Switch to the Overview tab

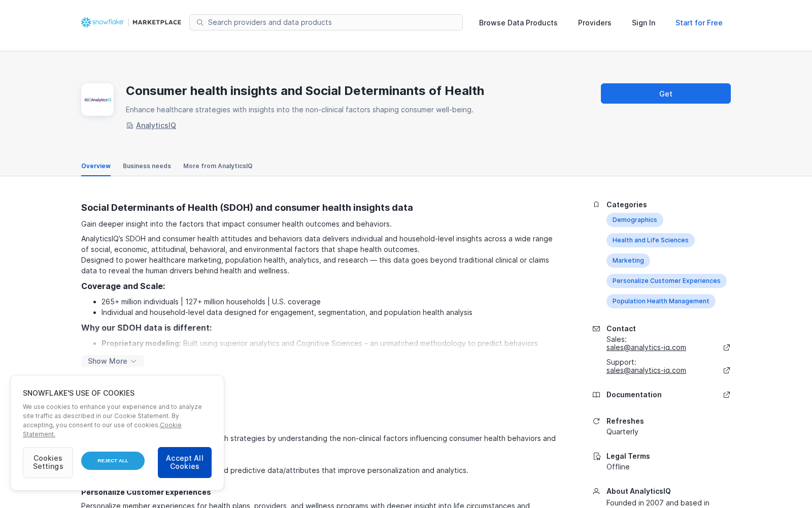[96, 166]
